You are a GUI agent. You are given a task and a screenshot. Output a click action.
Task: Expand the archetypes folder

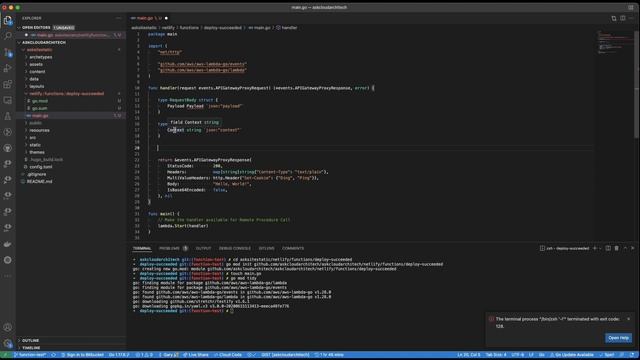40,57
